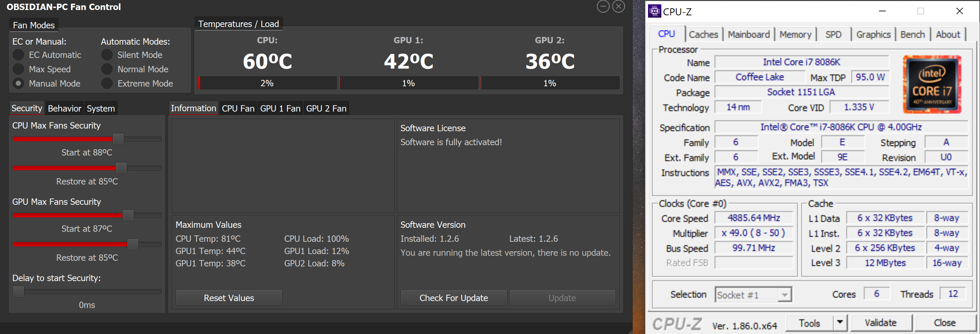
Task: Open the Security tab
Action: click(x=27, y=108)
